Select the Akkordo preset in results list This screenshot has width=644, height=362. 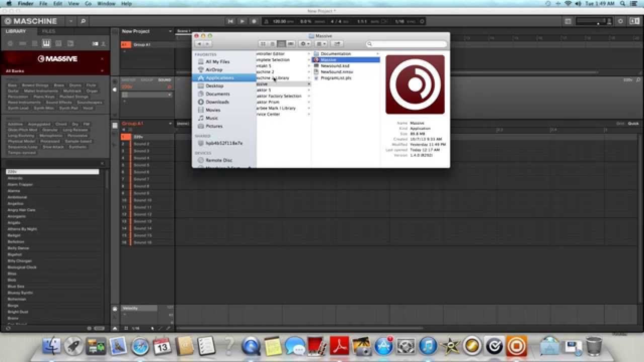pyautogui.click(x=53, y=178)
